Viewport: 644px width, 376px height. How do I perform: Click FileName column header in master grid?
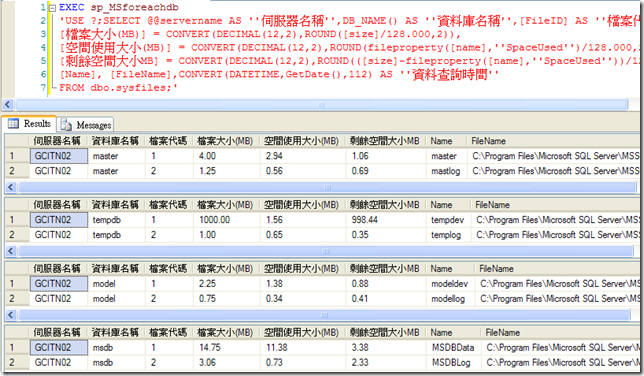pos(554,141)
